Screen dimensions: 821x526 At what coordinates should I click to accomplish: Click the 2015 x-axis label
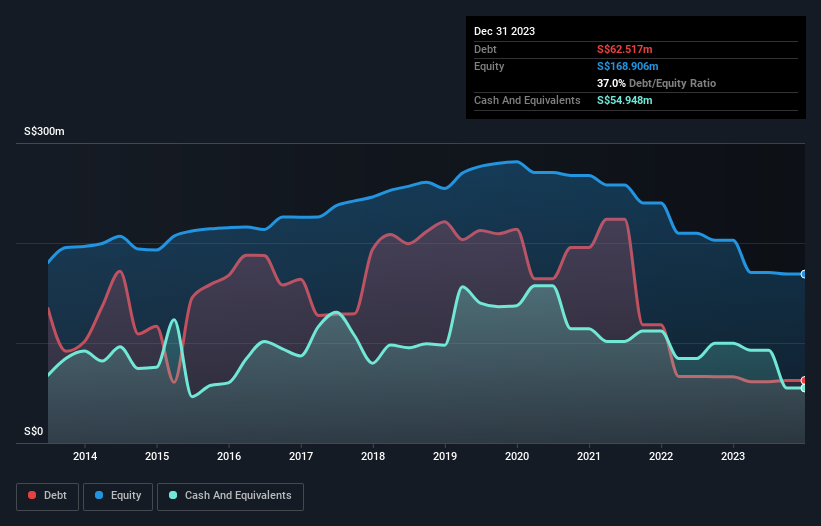coord(157,456)
